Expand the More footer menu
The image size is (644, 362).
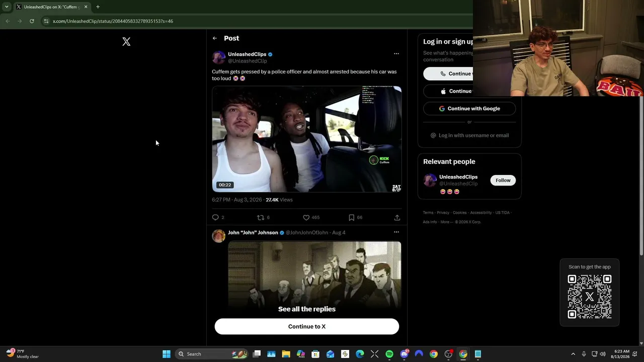pos(446,222)
